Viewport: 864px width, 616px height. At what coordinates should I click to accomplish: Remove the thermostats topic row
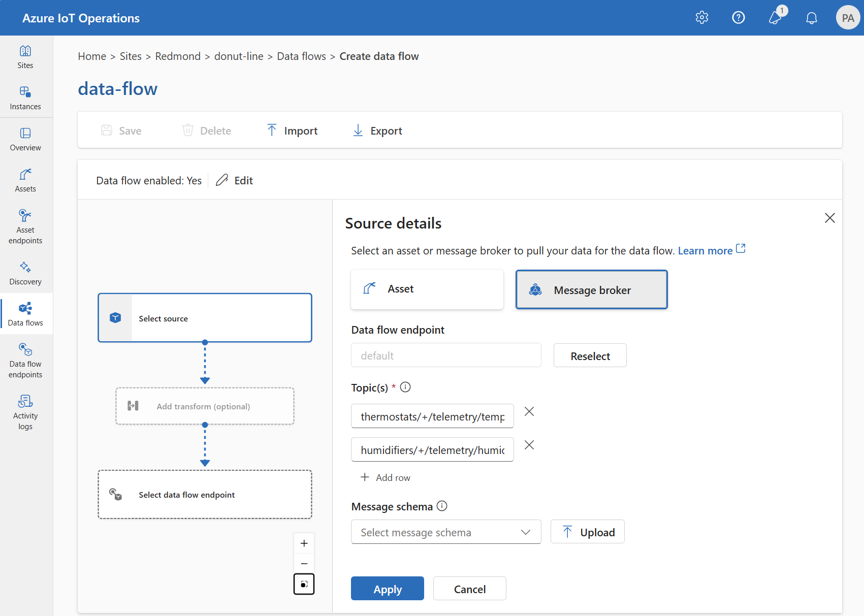529,411
